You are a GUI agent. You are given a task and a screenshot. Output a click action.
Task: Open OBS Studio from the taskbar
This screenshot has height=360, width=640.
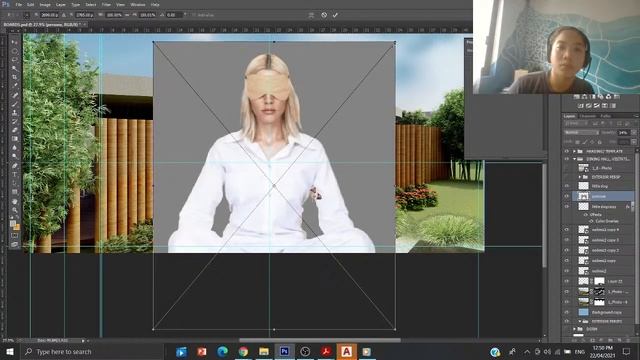[305, 351]
